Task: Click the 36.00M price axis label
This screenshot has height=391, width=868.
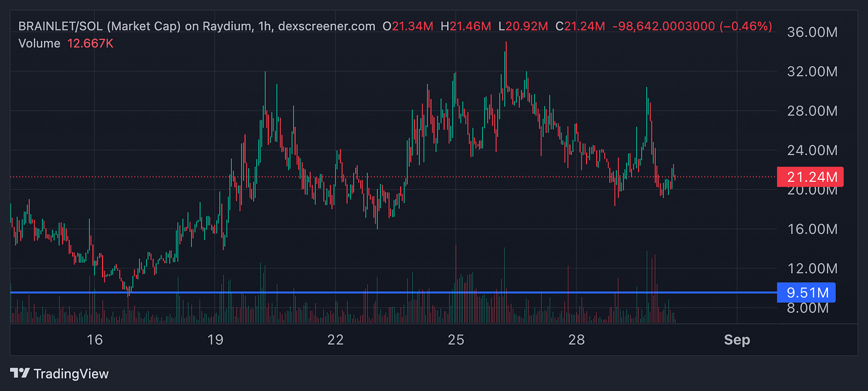Action: click(x=812, y=32)
